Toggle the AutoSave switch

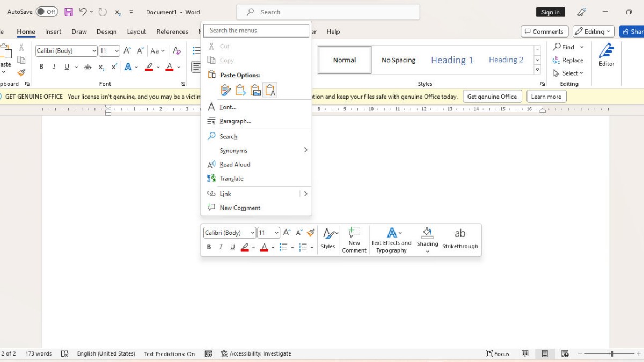pyautogui.click(x=47, y=12)
